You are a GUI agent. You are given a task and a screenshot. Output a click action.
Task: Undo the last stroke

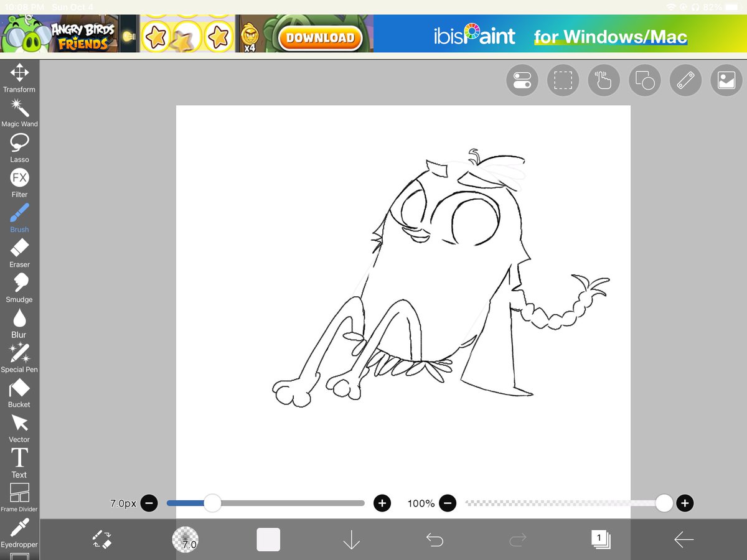coord(435,539)
